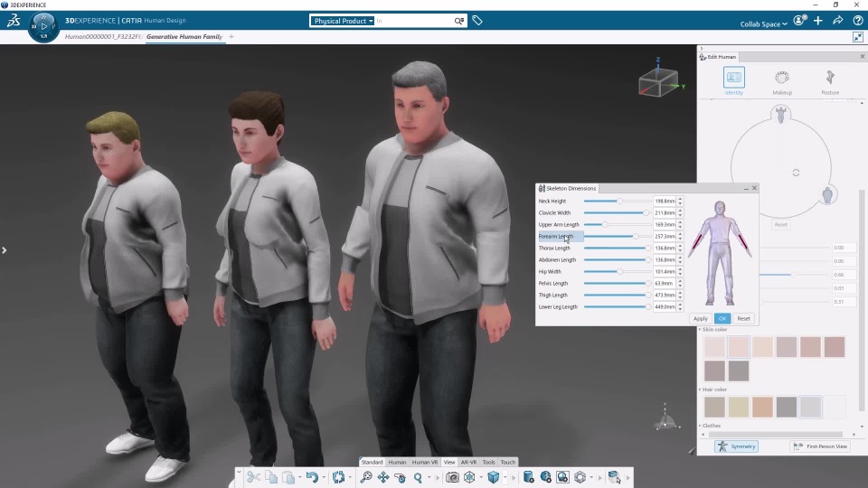Open the Undo history dropdown arrow

pos(324,477)
